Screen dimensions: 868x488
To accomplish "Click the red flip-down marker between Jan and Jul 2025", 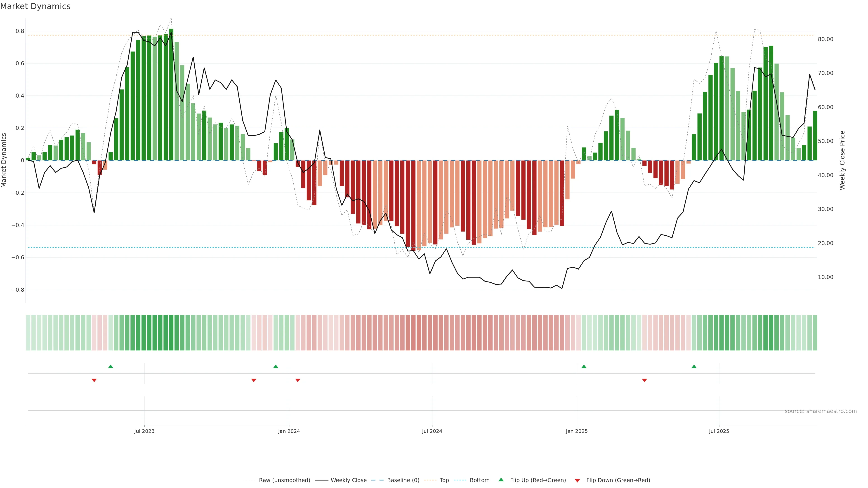I will [x=644, y=380].
